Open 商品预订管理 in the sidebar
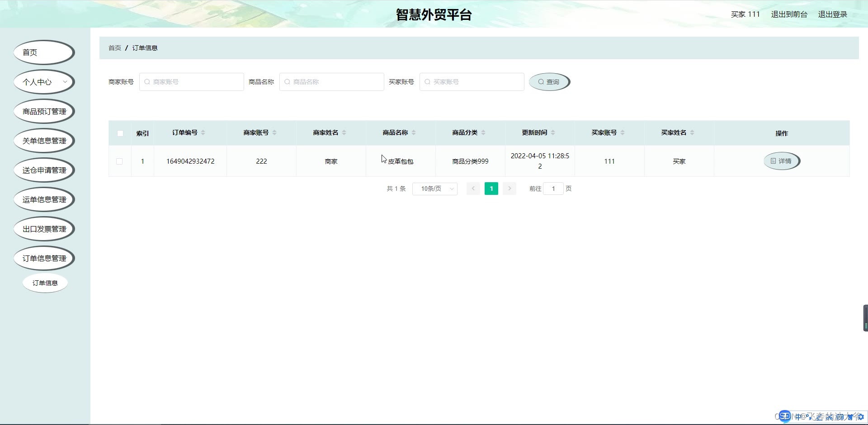The width and height of the screenshot is (868, 425). click(x=44, y=111)
